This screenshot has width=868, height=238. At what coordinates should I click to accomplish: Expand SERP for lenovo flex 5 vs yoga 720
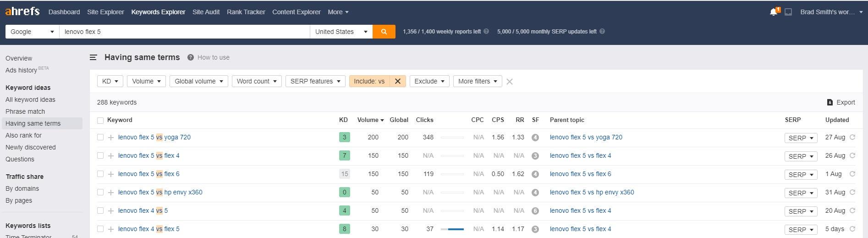coord(801,138)
